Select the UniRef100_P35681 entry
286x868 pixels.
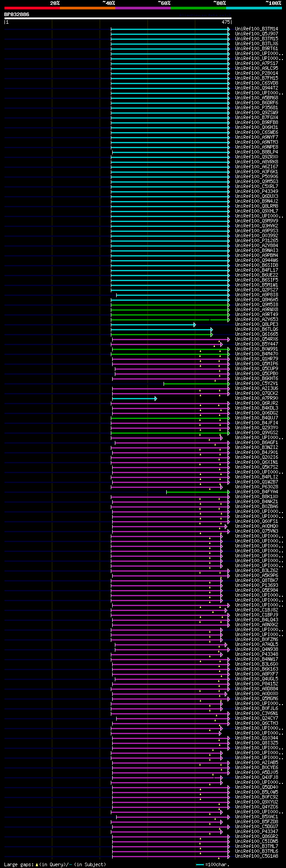point(257,107)
